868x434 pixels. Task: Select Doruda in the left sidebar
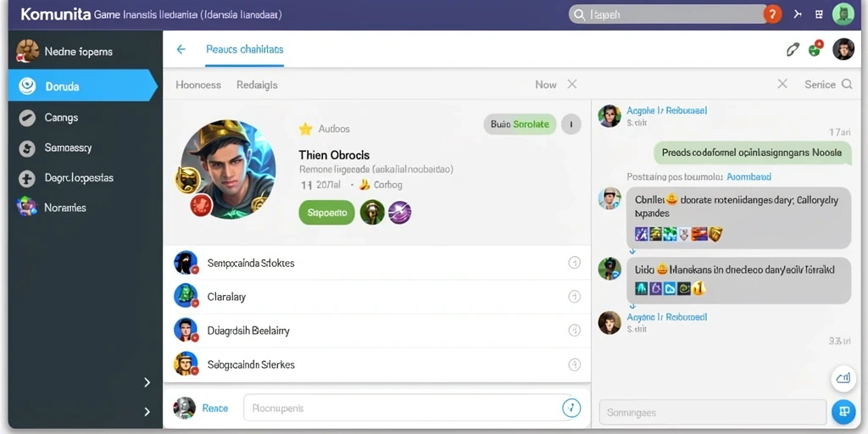(x=83, y=86)
